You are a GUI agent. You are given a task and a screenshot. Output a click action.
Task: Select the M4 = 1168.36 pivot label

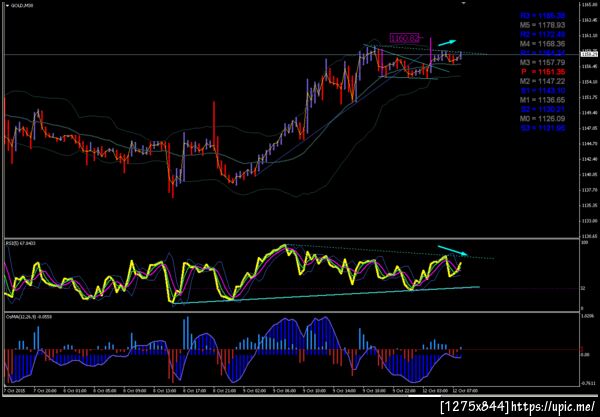tap(542, 44)
